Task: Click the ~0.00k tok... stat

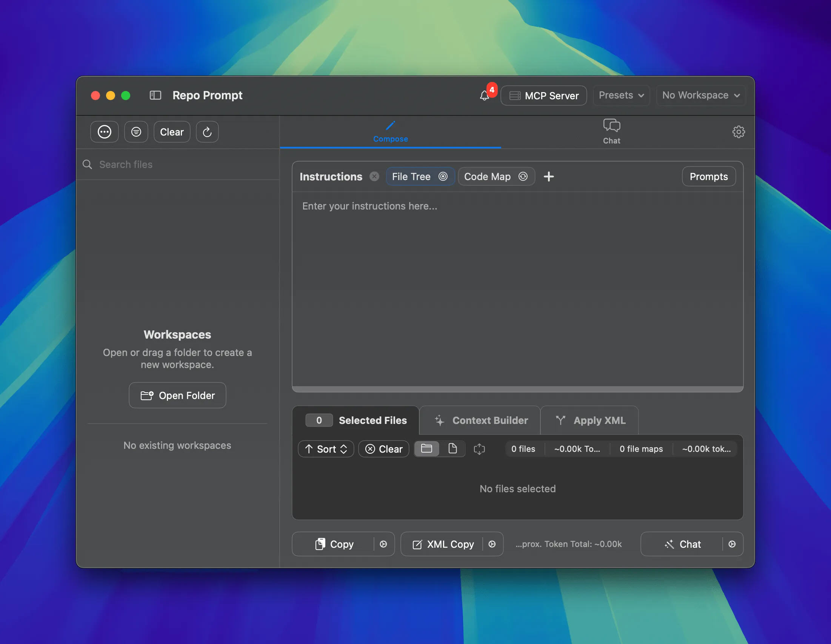Action: pos(706,449)
